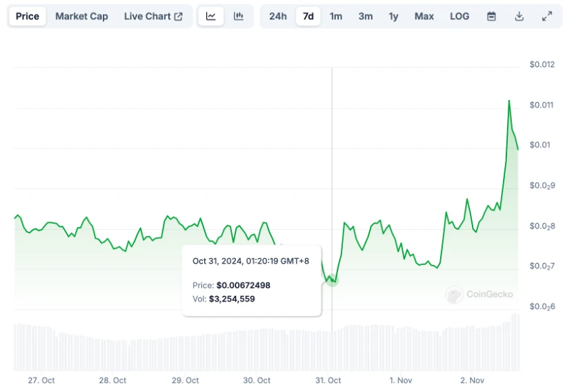Select the Price tab
This screenshot has width=574, height=392.
click(x=28, y=17)
